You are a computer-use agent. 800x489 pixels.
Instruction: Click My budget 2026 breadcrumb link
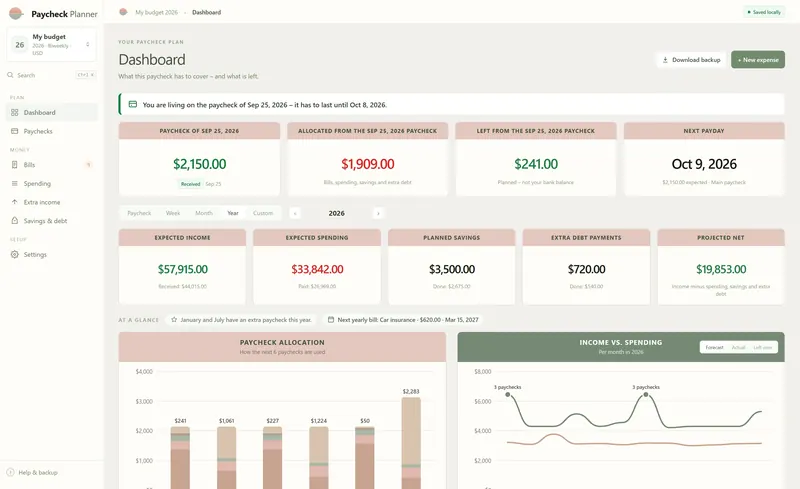click(x=157, y=12)
